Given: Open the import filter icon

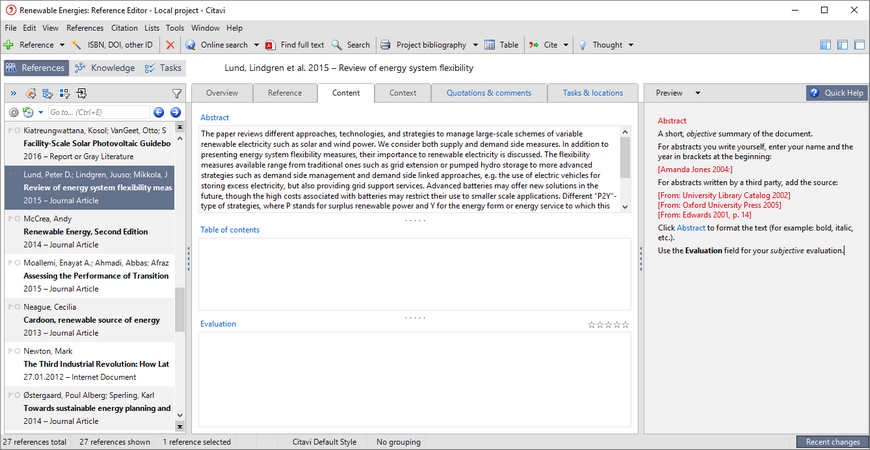Looking at the screenshot, I should point(82,93).
